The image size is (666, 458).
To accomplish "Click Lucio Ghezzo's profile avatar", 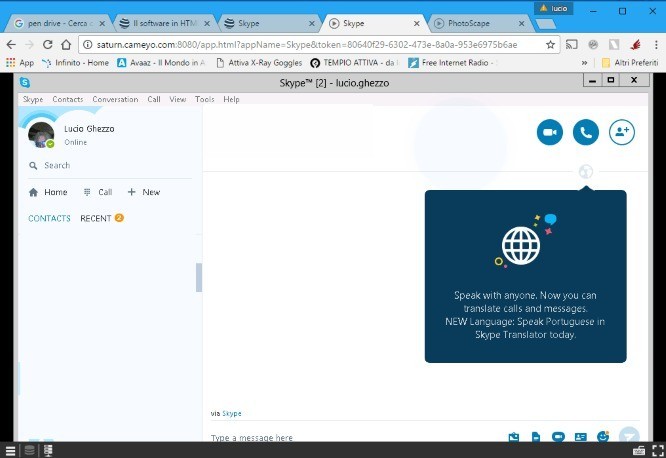I will pyautogui.click(x=41, y=135).
